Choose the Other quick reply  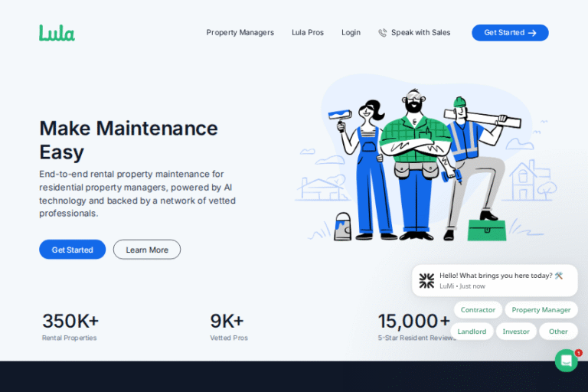coord(558,332)
